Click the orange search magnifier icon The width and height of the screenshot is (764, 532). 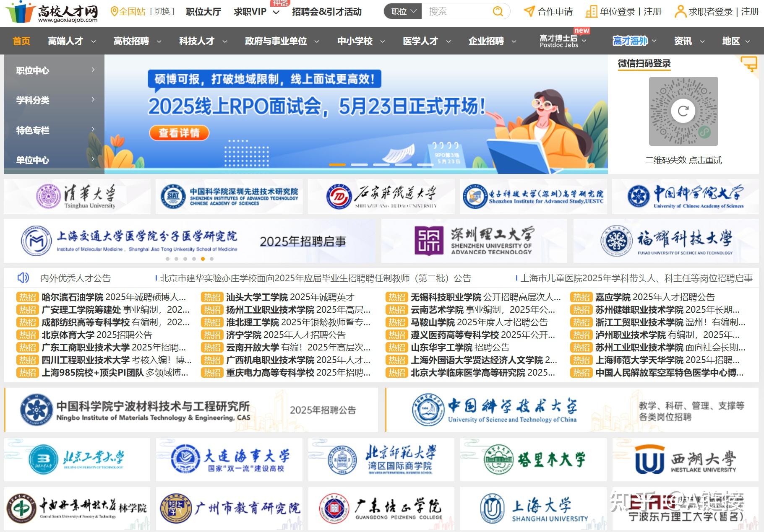pos(498,11)
